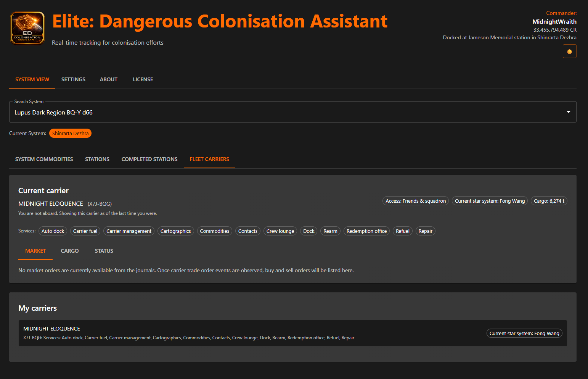This screenshot has width=588, height=379.
Task: Click the Docked at Jameson Memorial status text
Action: 509,37
